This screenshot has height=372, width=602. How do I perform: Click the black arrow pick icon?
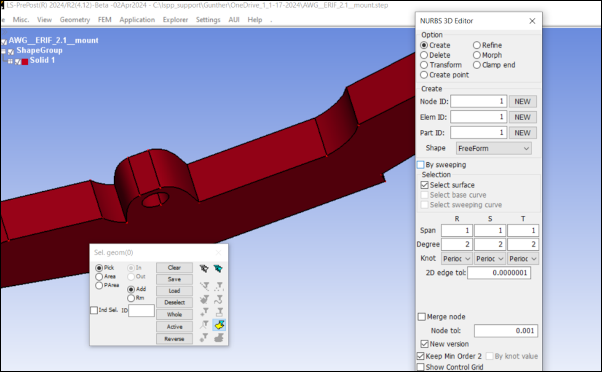(x=204, y=268)
